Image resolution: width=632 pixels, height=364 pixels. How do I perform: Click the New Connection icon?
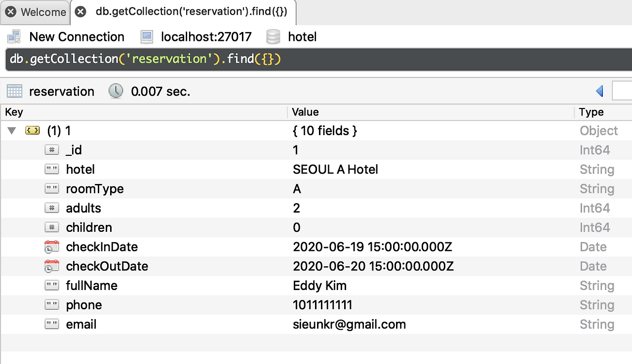(14, 36)
